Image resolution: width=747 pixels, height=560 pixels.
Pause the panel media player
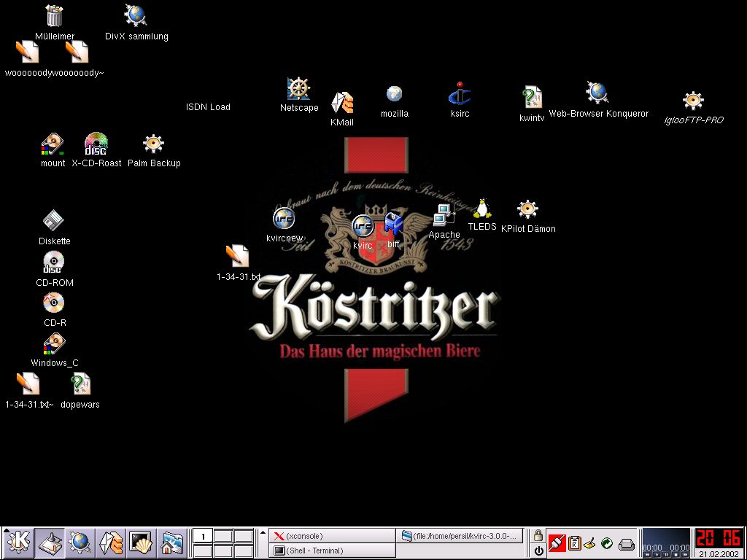[666, 555]
